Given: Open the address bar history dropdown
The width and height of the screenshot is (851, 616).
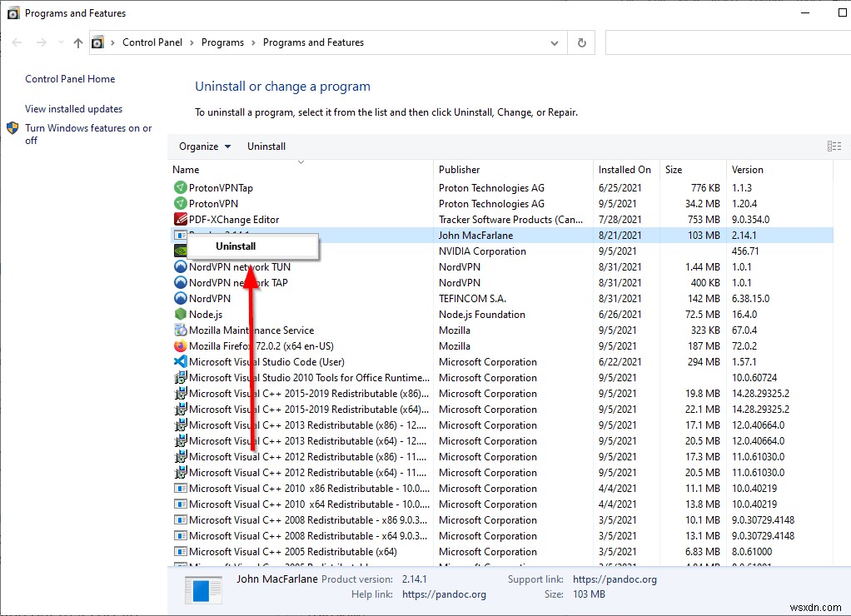Looking at the screenshot, I should [555, 42].
